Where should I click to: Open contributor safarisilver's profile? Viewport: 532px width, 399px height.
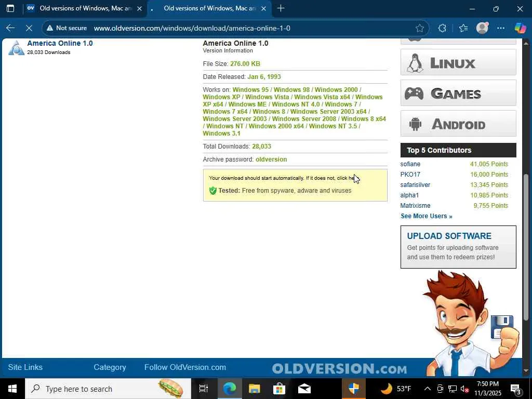[x=415, y=185]
